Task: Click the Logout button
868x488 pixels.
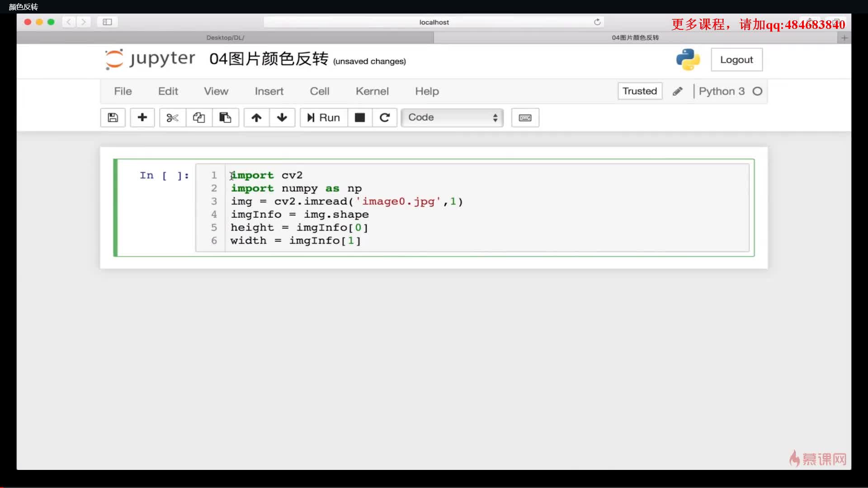Action: pyautogui.click(x=736, y=59)
